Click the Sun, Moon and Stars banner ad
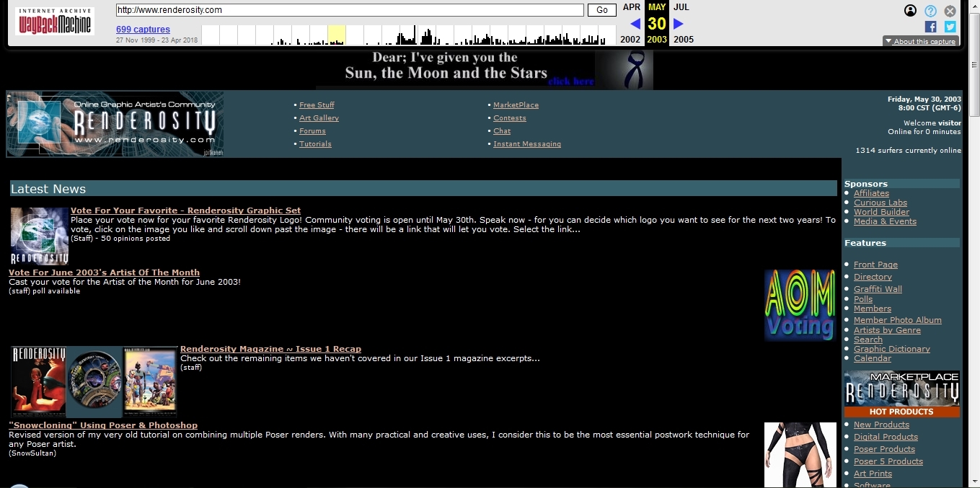This screenshot has width=980, height=488. (x=485, y=69)
